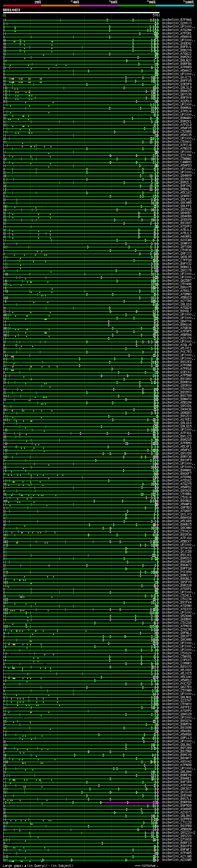197x868 pixels.
Task: Click the query end position 576
Action: tap(155, 15)
